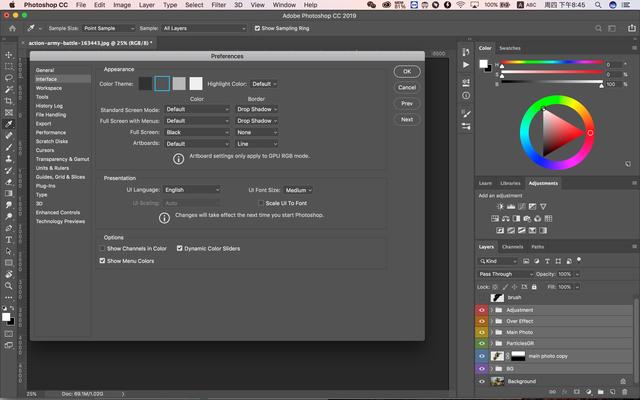Select the Move tool
640x400 pixels.
click(9, 55)
